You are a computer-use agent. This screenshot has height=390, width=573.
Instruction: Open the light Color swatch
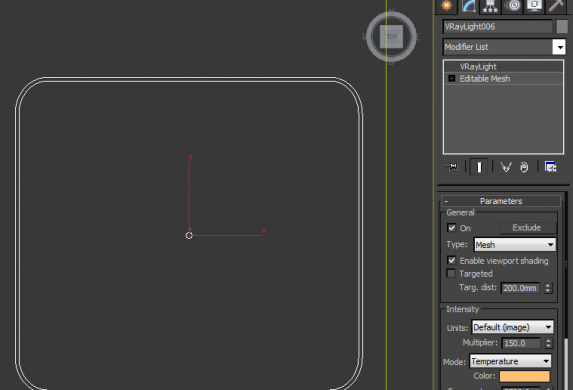524,376
